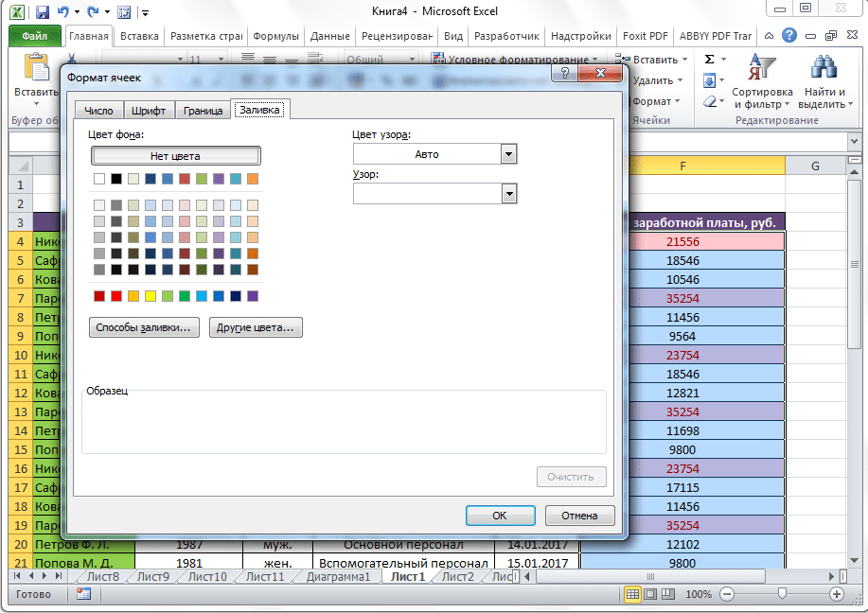Click the Save icon in quick access toolbar
This screenshot has height=613, width=868.
click(42, 13)
